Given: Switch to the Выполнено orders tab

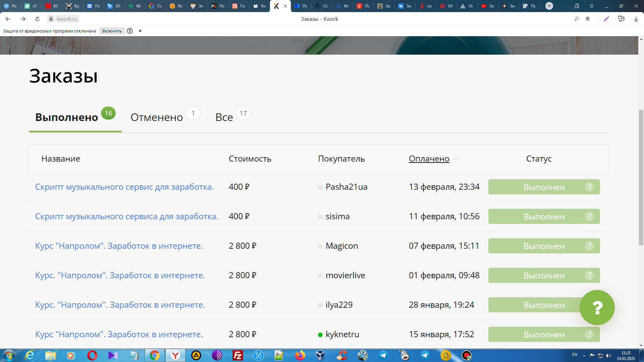Looking at the screenshot, I should (x=75, y=117).
